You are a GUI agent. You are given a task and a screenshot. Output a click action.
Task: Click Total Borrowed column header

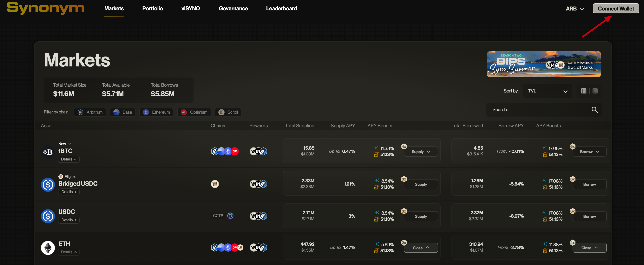coord(467,126)
